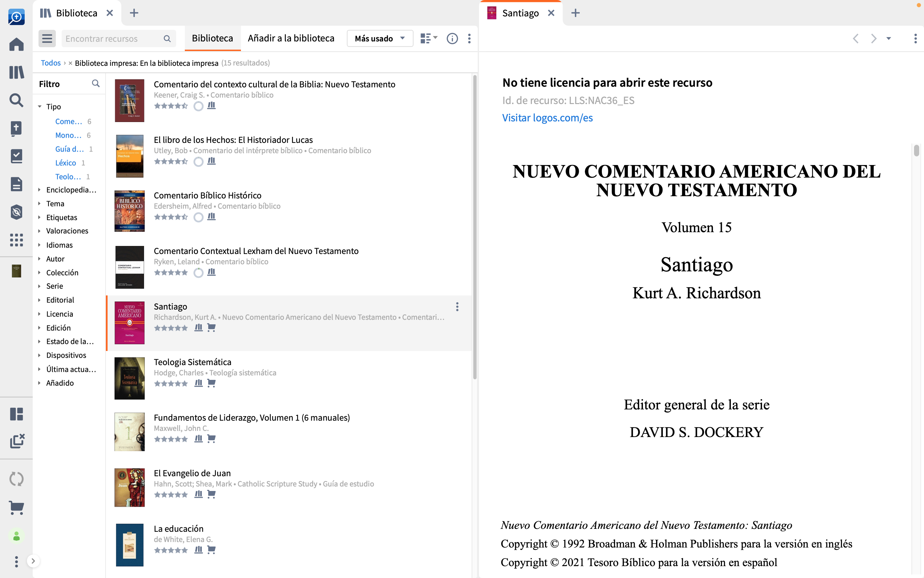Viewport: 924px width, 578px height.
Task: Click the cart icon for Teologia Sistemática
Action: click(x=211, y=383)
